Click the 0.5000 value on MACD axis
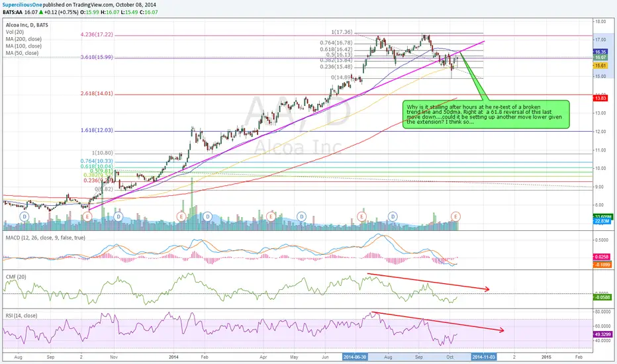The image size is (617, 364). click(x=602, y=240)
